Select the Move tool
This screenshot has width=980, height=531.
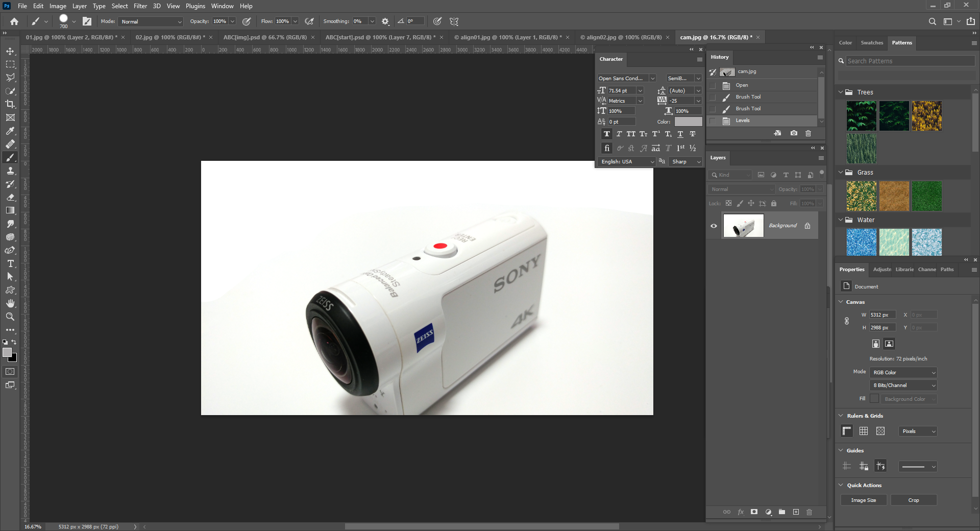pos(10,51)
